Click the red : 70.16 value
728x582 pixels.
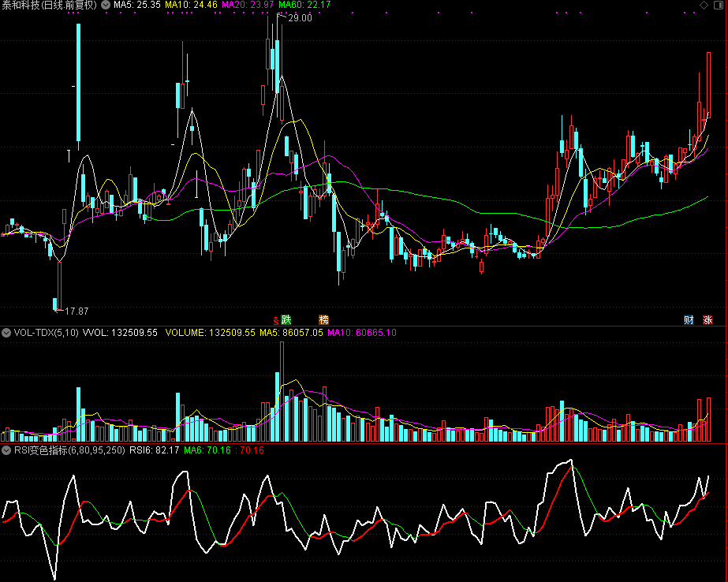pyautogui.click(x=249, y=450)
